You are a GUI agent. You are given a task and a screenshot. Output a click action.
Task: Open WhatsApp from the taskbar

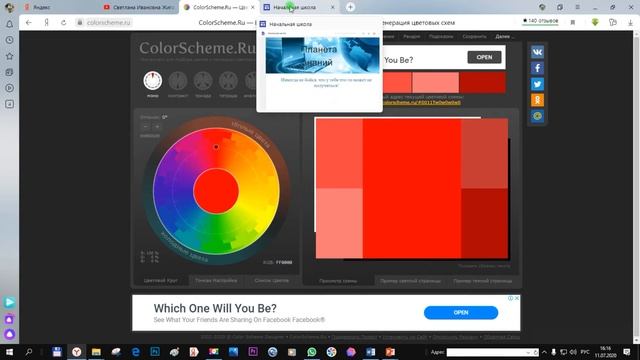coord(312,352)
